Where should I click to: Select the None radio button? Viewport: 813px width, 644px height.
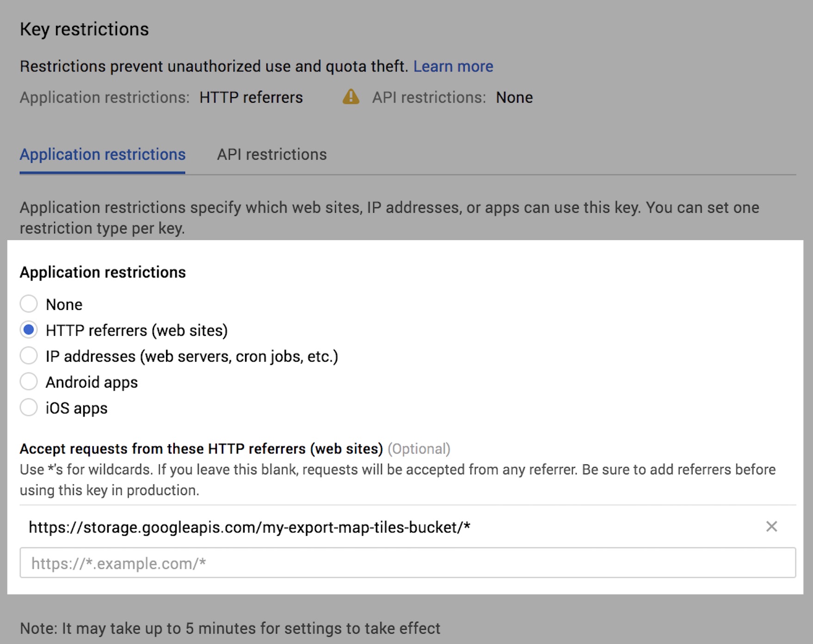(x=29, y=304)
